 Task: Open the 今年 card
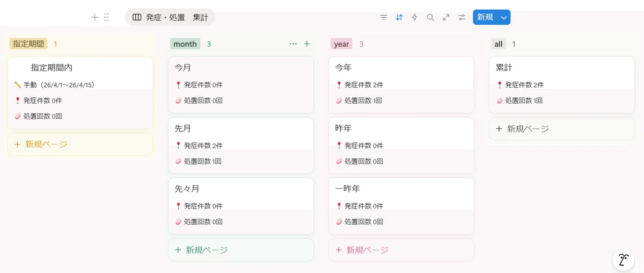[x=401, y=85]
